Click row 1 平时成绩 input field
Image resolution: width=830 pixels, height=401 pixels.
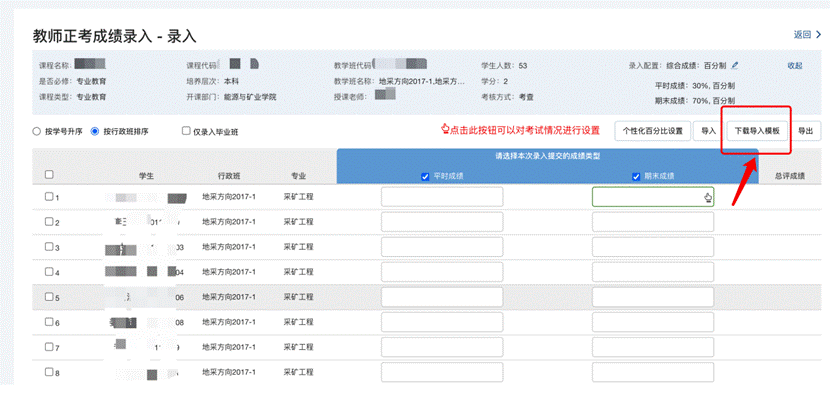[x=442, y=197]
